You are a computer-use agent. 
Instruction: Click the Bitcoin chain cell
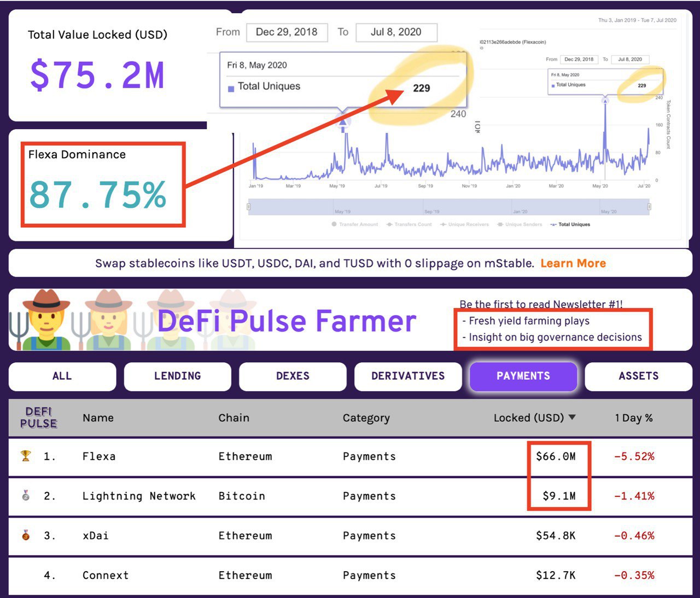point(242,496)
